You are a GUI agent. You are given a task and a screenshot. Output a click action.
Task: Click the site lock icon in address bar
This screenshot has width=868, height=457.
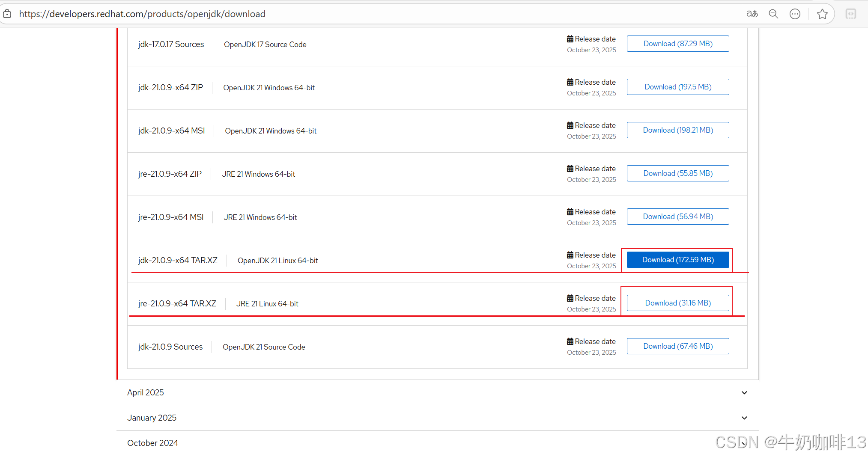click(x=7, y=14)
